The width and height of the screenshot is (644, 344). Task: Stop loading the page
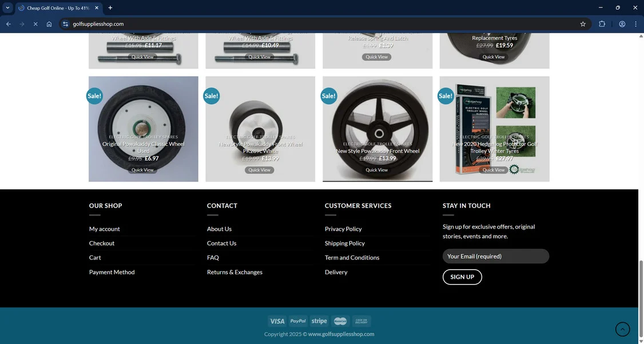point(35,24)
